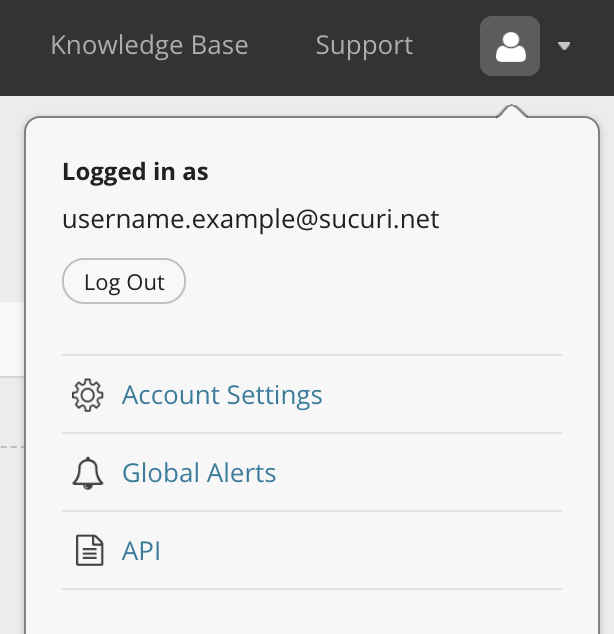Click the document icon beside API
The image size is (614, 634).
pyautogui.click(x=90, y=550)
